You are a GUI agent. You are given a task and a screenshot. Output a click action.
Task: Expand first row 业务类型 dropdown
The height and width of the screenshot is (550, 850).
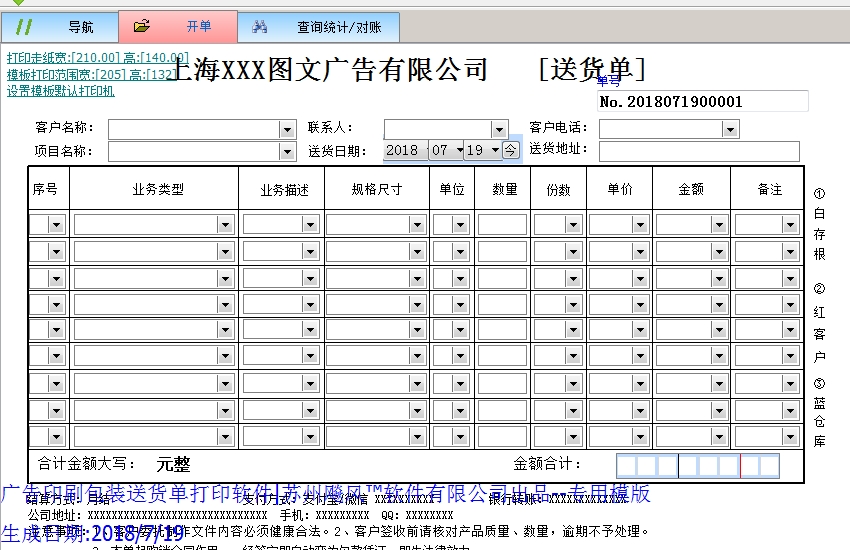click(x=225, y=225)
